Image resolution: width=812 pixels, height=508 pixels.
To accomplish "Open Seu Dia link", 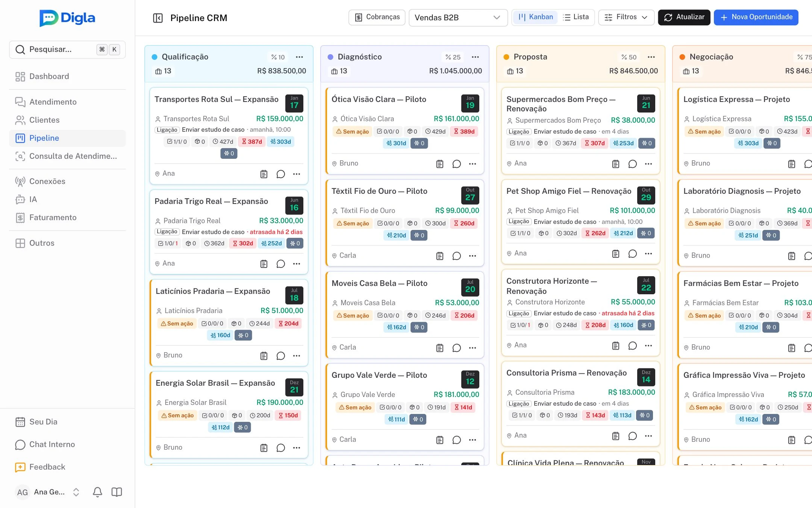I will 67,422.
